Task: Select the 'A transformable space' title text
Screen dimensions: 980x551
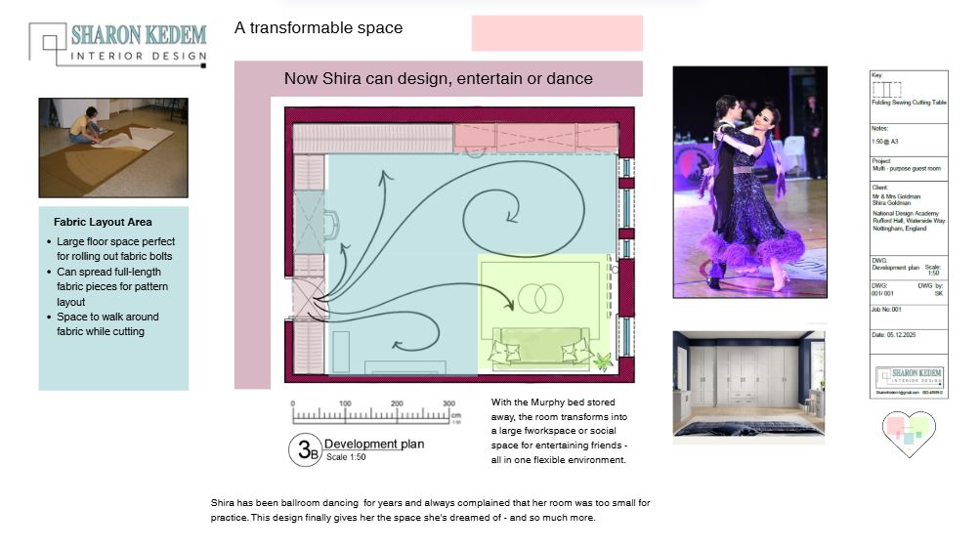Action: [319, 27]
